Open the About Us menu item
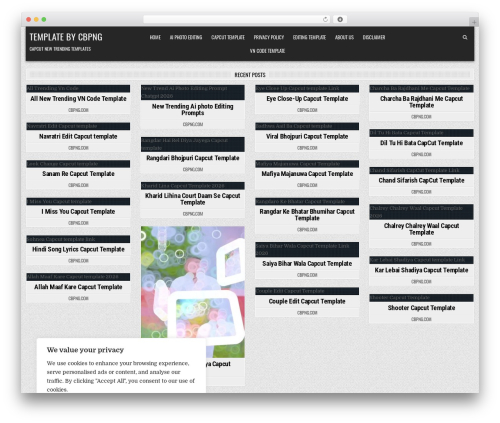500x423 pixels. [344, 37]
